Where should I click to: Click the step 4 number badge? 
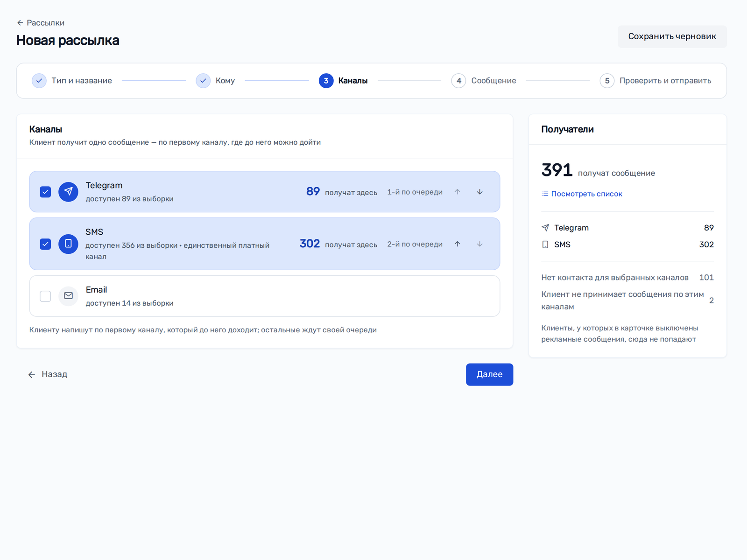(458, 81)
